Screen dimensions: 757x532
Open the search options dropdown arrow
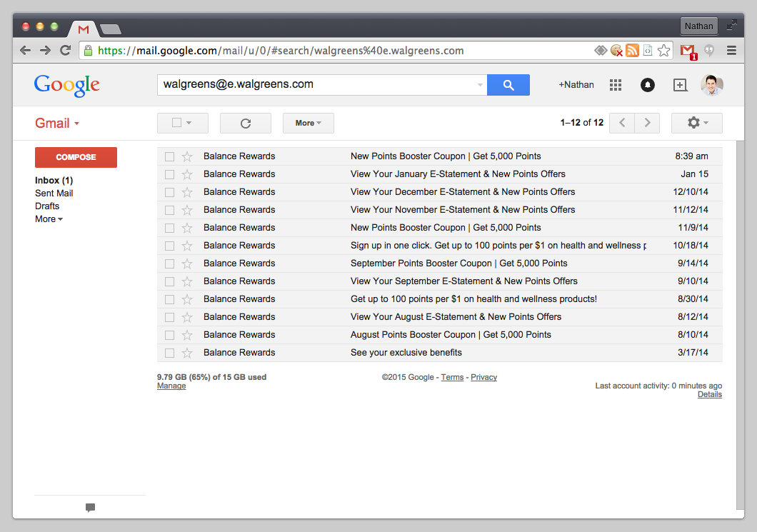click(480, 85)
